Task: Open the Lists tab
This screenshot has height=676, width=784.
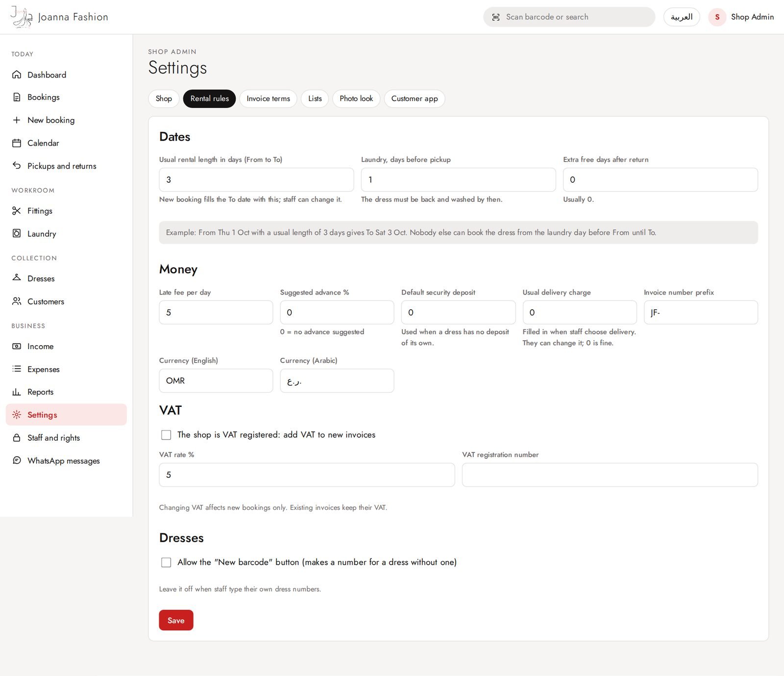Action: (x=315, y=99)
